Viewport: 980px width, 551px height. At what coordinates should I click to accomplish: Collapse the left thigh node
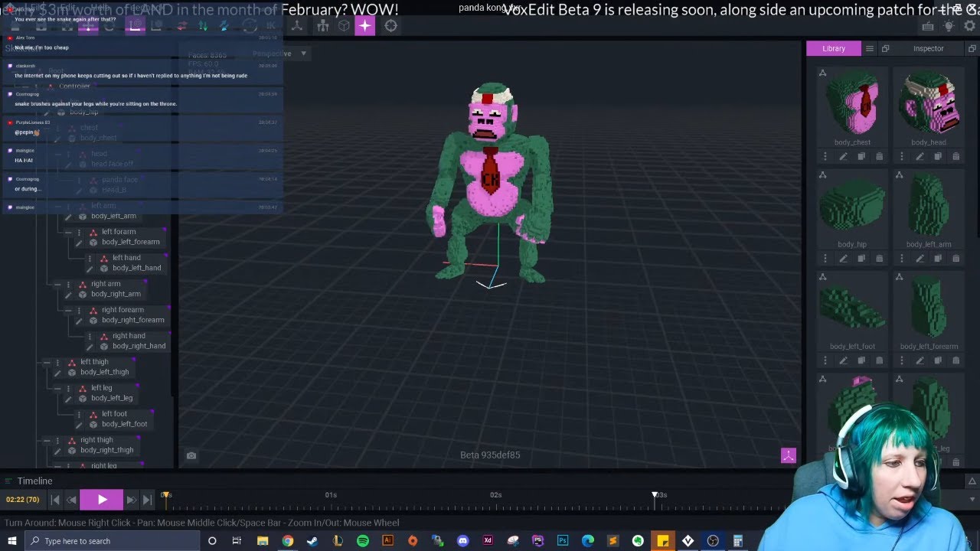(x=47, y=362)
